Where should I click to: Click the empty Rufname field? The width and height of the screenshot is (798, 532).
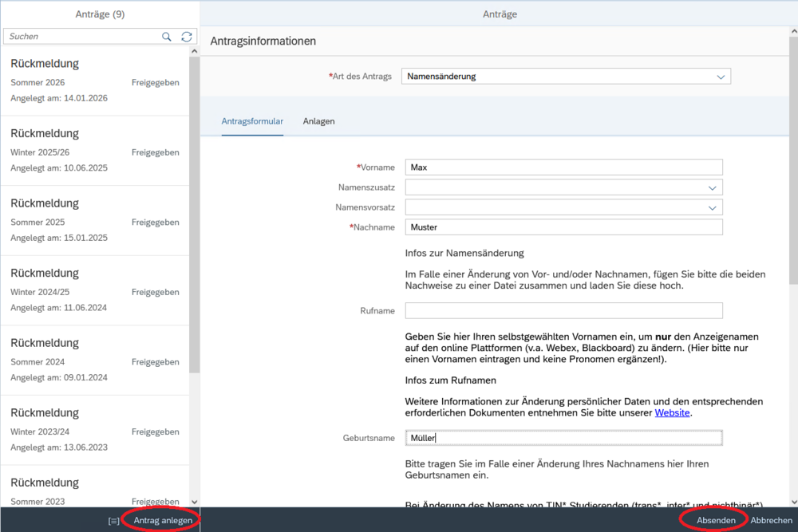tap(563, 311)
